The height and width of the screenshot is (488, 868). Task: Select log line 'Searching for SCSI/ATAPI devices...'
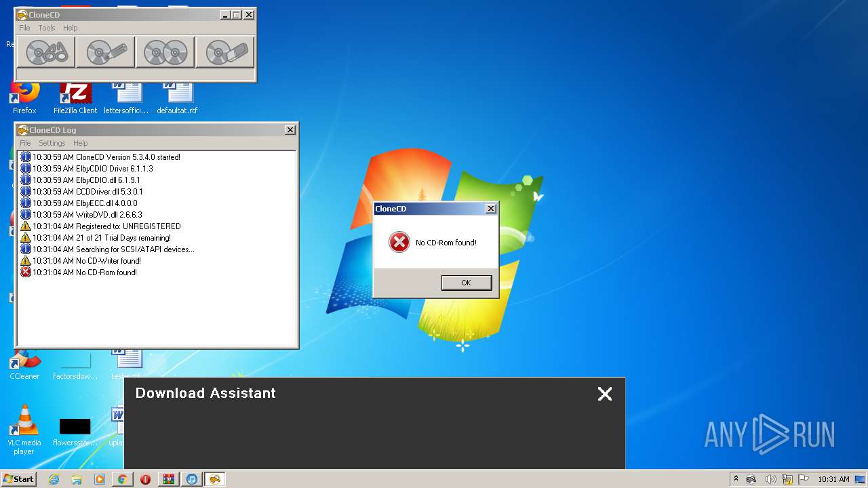pos(107,249)
